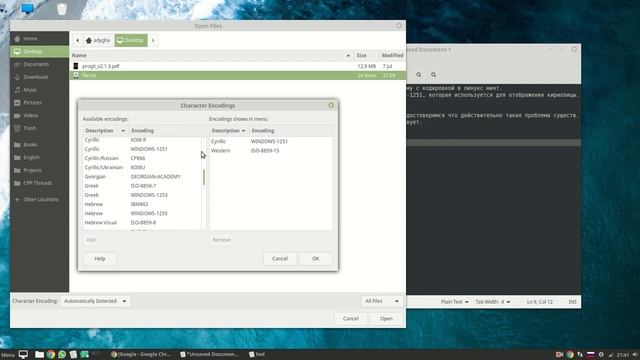The width and height of the screenshot is (640, 360).
Task: Launch Chrome from taskbar launcher
Action: [x=51, y=354]
